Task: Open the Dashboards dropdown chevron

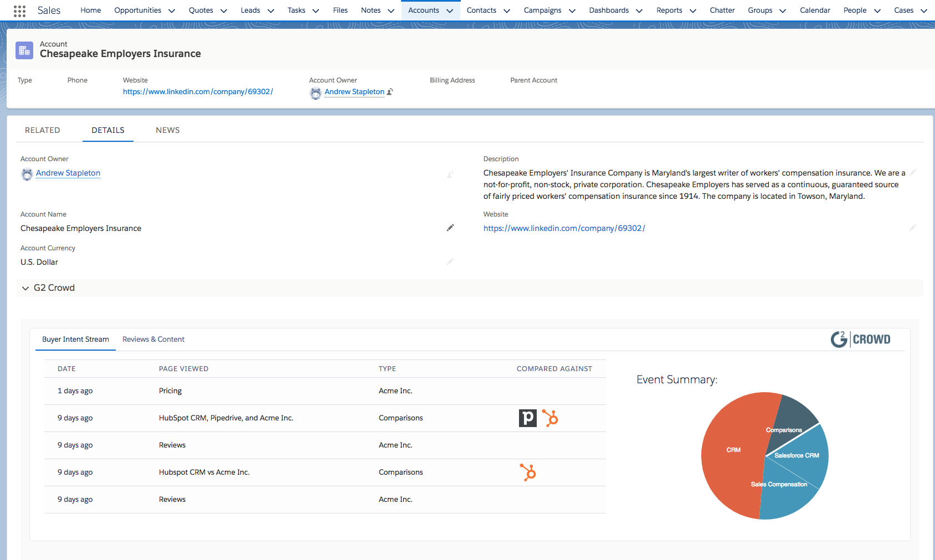Action: tap(639, 11)
